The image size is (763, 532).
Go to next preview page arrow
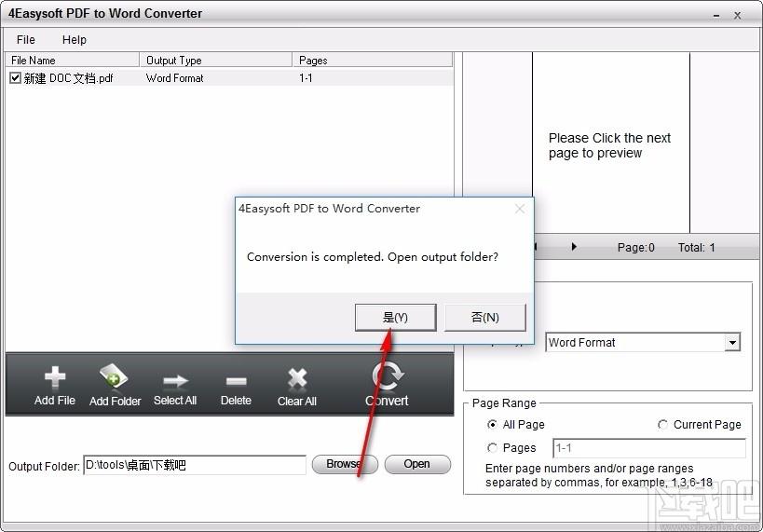point(574,247)
